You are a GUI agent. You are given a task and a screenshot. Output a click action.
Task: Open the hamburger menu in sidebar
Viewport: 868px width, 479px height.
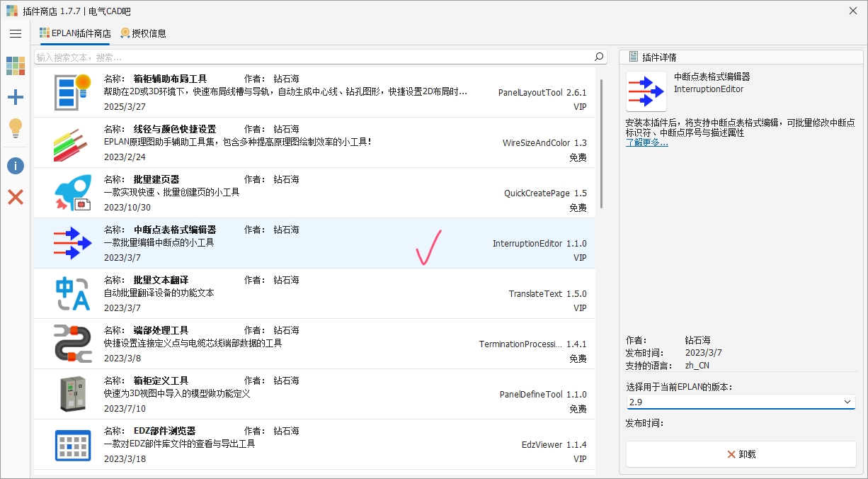(16, 33)
